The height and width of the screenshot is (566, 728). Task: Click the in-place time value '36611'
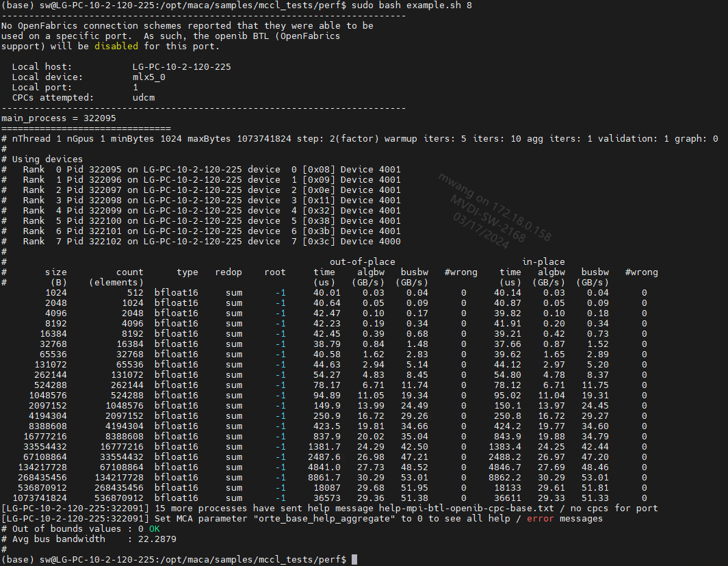(x=508, y=498)
